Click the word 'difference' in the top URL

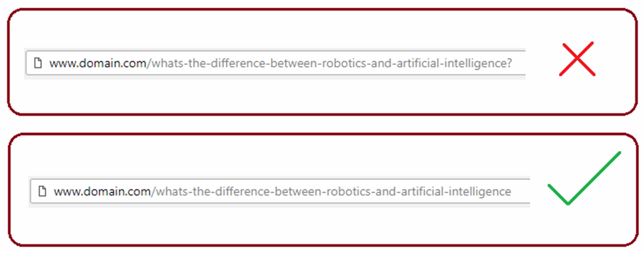[x=240, y=64]
